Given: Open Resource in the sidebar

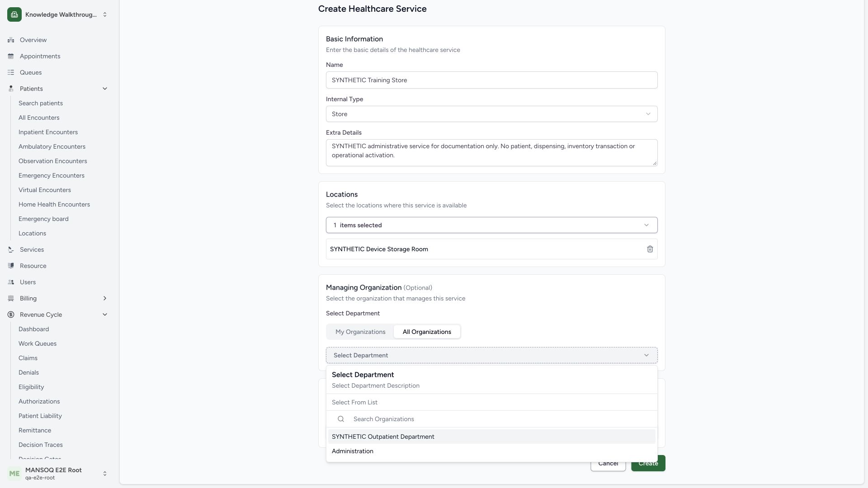Looking at the screenshot, I should [33, 266].
